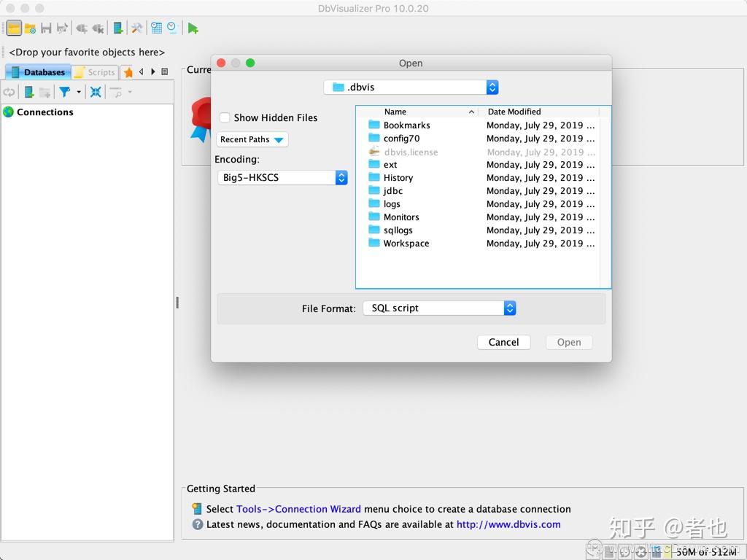Switch to the Scripts tab
Image resolution: width=747 pixels, height=560 pixels.
(x=95, y=71)
